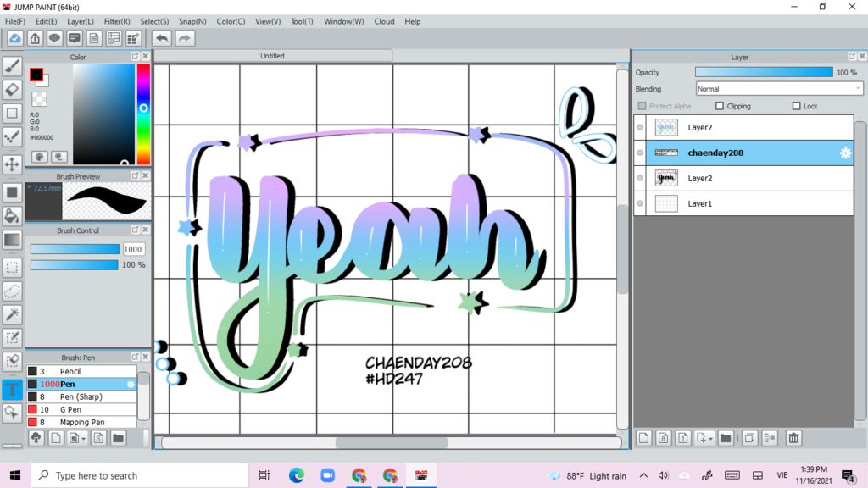Create a new color layer in Layer panel

643,438
